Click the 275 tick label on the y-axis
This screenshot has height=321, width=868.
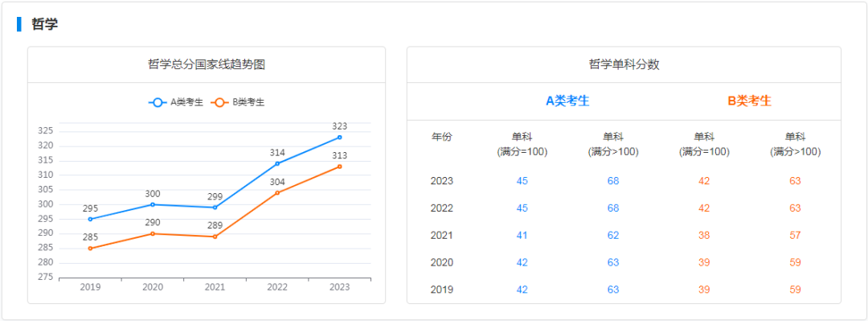coord(45,278)
